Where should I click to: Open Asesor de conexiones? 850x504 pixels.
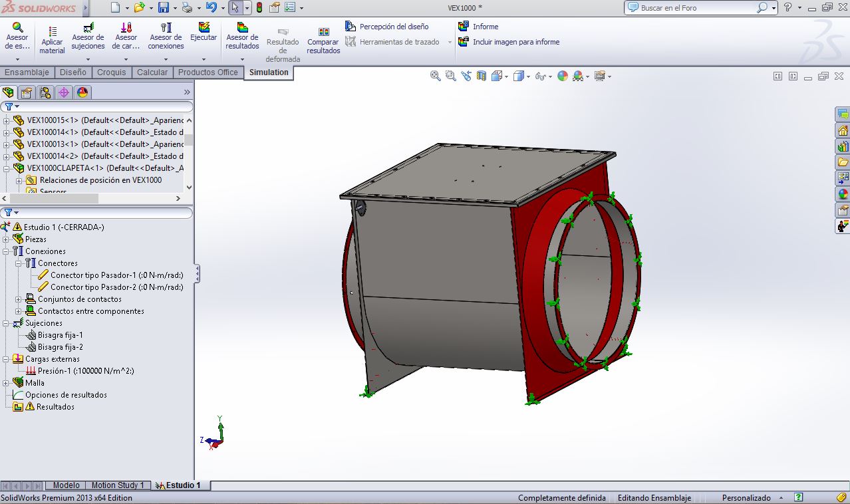(166, 37)
